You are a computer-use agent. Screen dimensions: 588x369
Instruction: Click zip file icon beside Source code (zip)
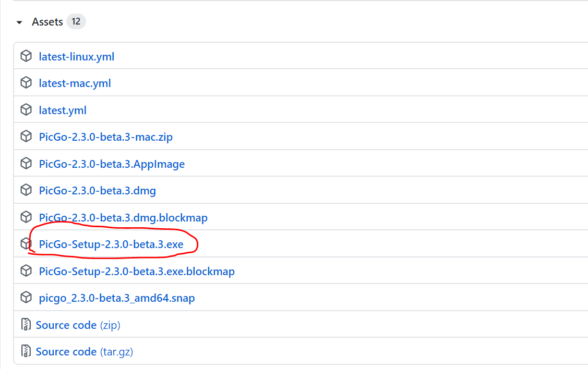coord(26,324)
